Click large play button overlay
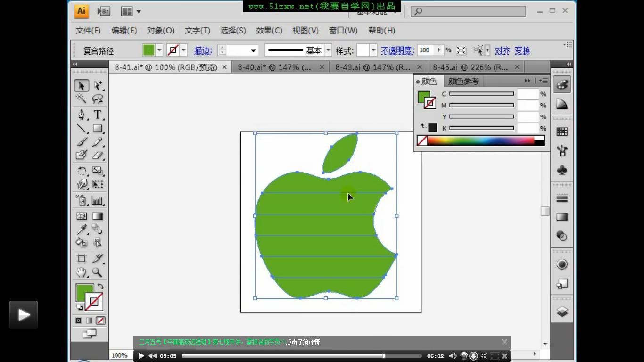Viewport: 644px width, 362px height. pyautogui.click(x=24, y=314)
